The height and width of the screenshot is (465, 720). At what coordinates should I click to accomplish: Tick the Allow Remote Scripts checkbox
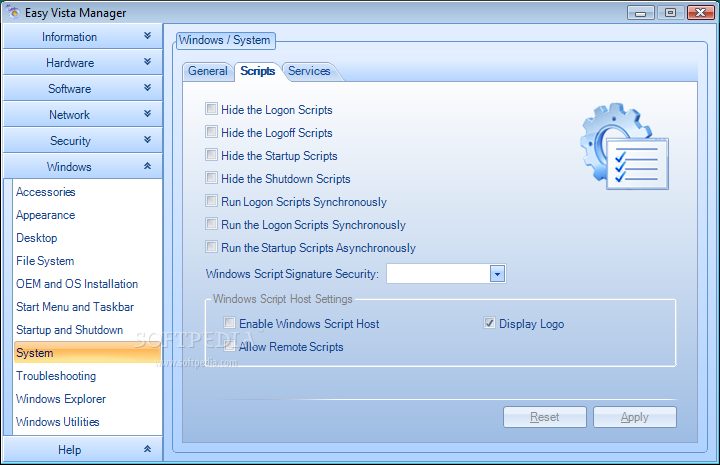click(230, 346)
